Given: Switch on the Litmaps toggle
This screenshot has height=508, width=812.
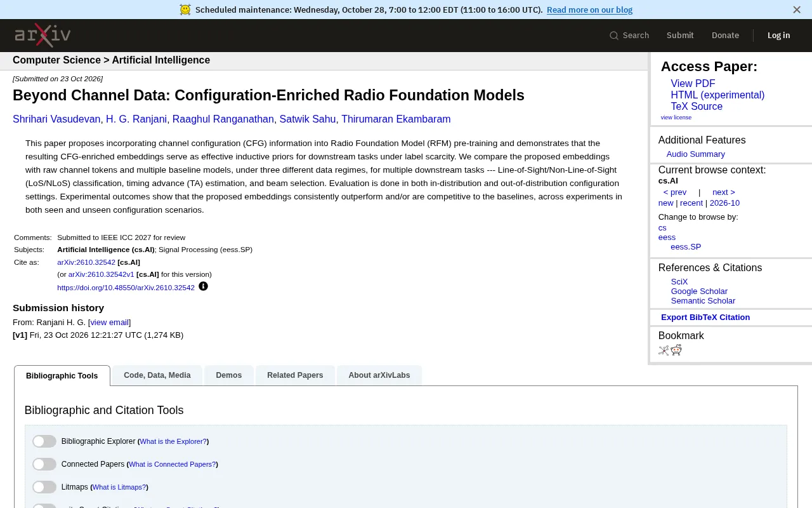Looking at the screenshot, I should click(44, 487).
